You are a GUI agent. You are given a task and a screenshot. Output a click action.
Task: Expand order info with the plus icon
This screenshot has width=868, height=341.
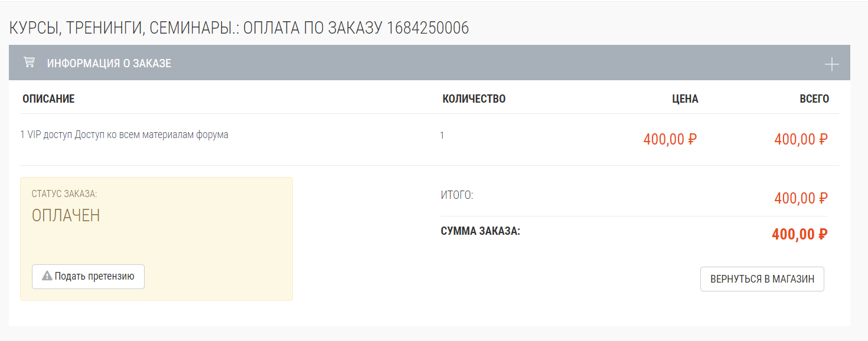click(831, 64)
